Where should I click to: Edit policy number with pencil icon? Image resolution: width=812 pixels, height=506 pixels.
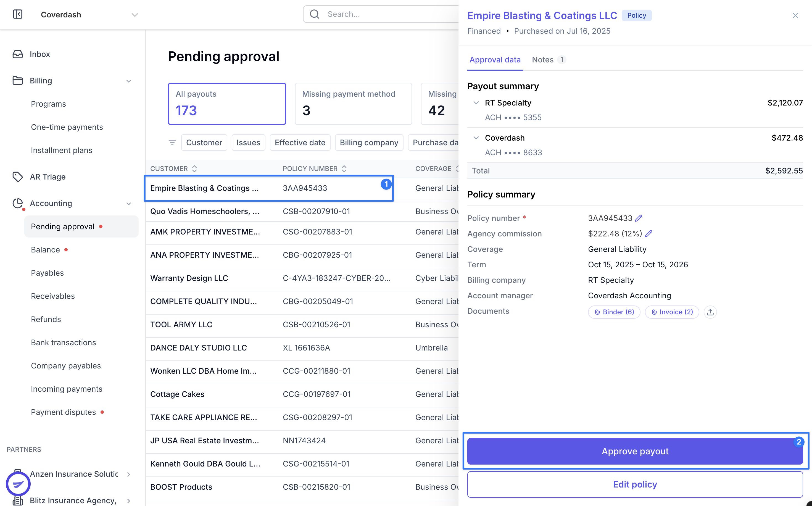coord(639,218)
